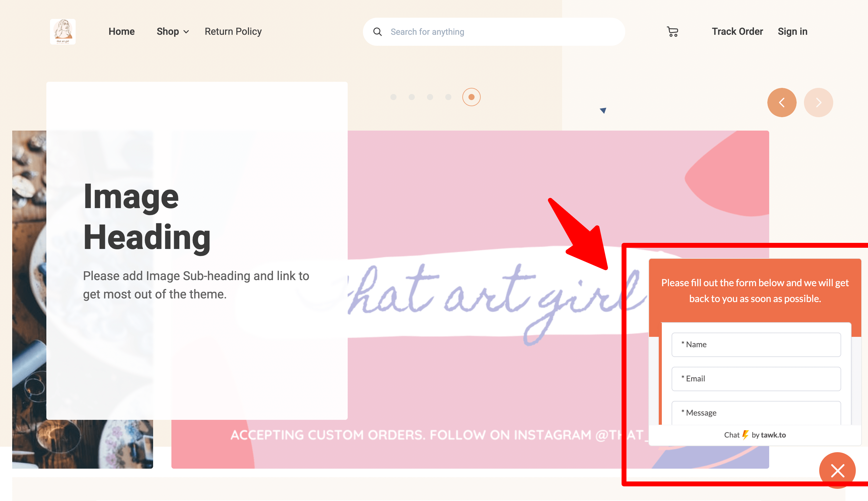Screen dimensions: 868x501
Task: Click the downward triangle indicator icon
Action: pyautogui.click(x=602, y=110)
